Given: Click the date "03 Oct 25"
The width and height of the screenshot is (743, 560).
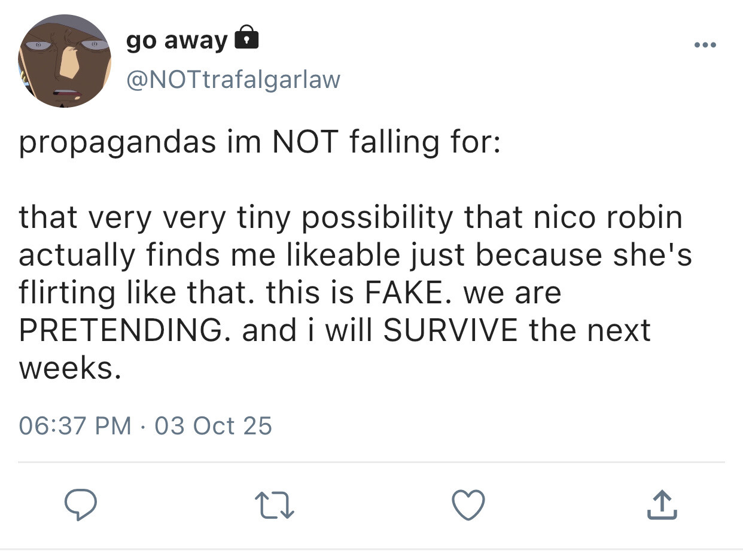Looking at the screenshot, I should 213,425.
